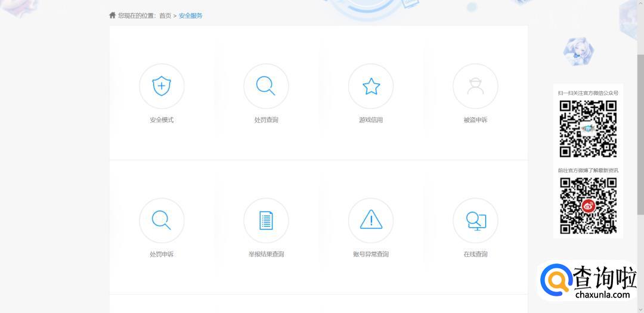Go to 首页 in the breadcrumb
The width and height of the screenshot is (644, 313).
tap(165, 16)
